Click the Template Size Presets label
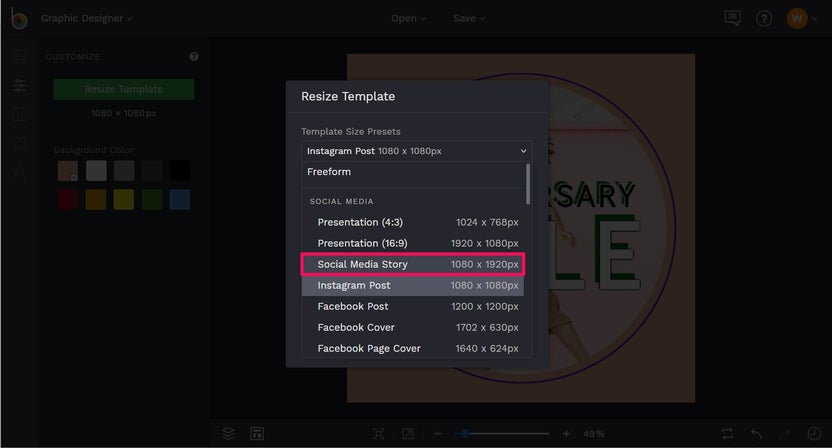The height and width of the screenshot is (448, 832). tap(351, 132)
